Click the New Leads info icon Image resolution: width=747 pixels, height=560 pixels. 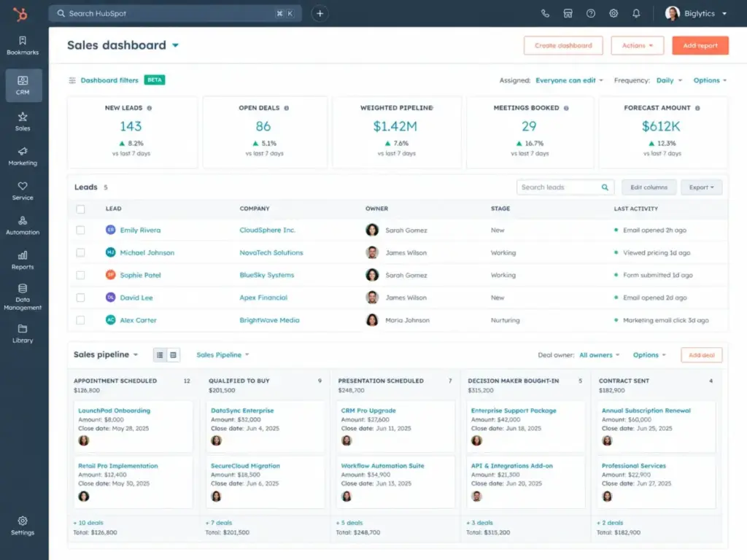click(149, 108)
